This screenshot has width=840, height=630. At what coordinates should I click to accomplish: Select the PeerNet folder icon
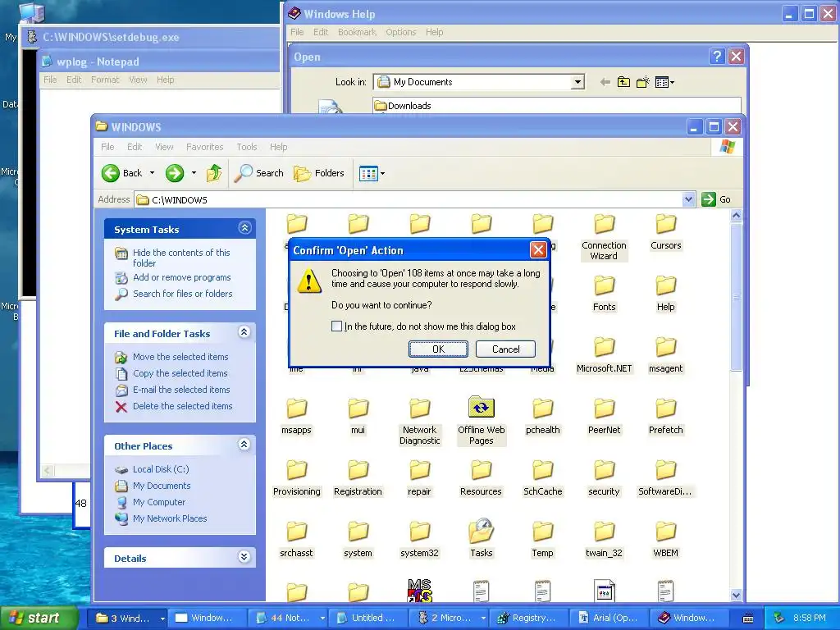pos(605,409)
